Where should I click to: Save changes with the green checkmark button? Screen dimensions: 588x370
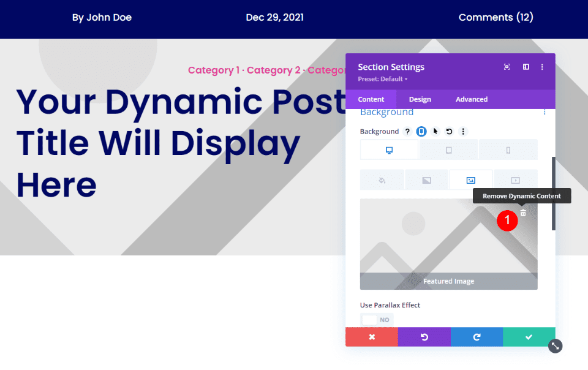[529, 337]
